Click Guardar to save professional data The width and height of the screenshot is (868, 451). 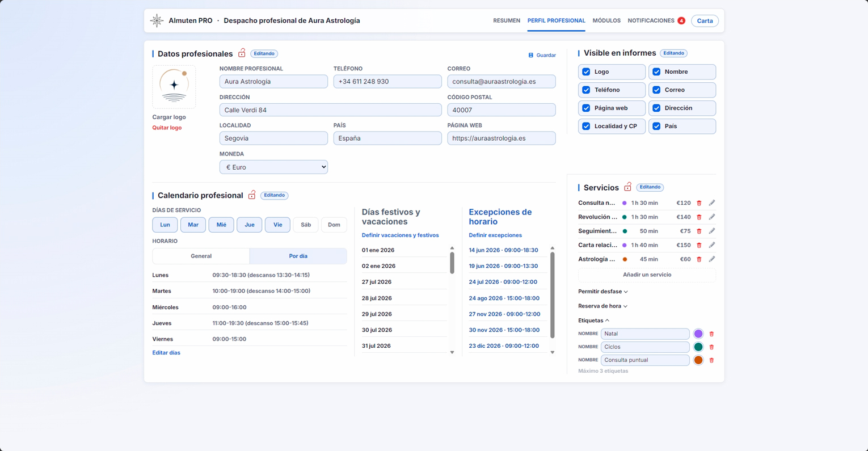(x=542, y=55)
